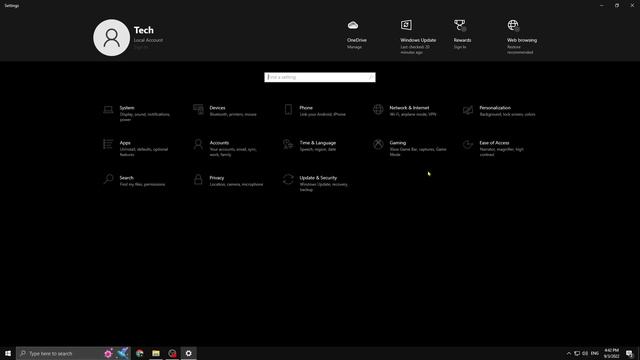
Task: Click the volume icon in system tray
Action: (585, 353)
